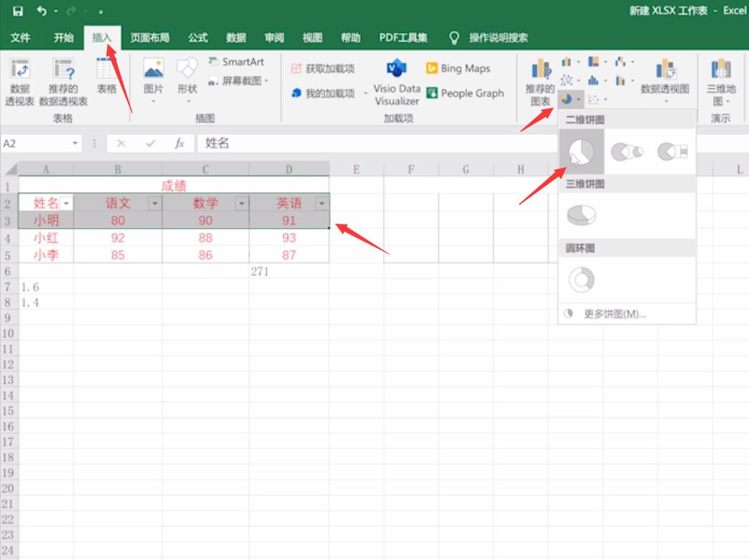
Task: Open the 数学 filter dropdown
Action: 241,204
